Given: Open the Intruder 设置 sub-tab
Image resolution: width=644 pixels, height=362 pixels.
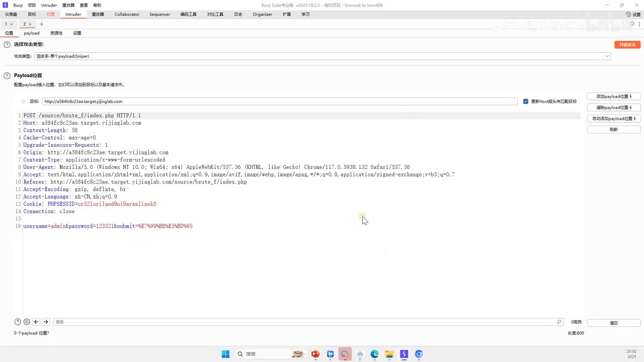Looking at the screenshot, I should (x=77, y=33).
